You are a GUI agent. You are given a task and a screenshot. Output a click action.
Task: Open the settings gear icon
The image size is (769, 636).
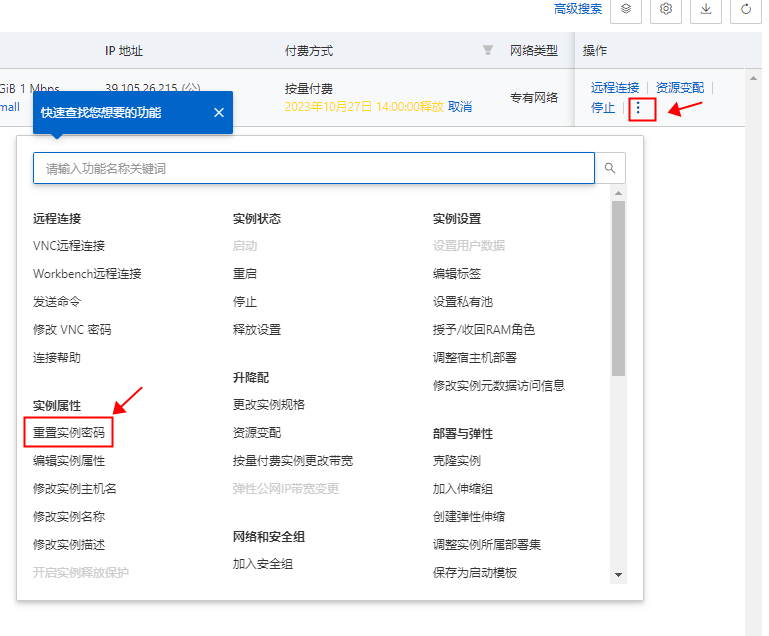pos(666,9)
